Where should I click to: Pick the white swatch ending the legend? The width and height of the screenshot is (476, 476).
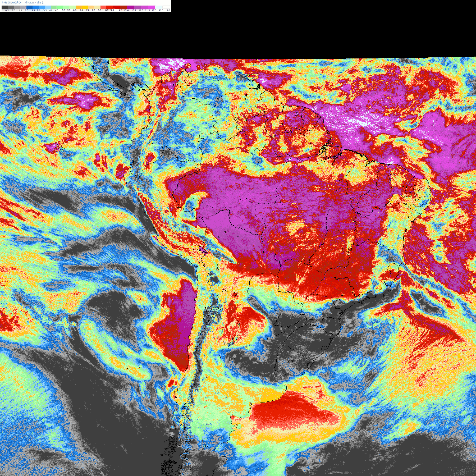coord(166,7)
